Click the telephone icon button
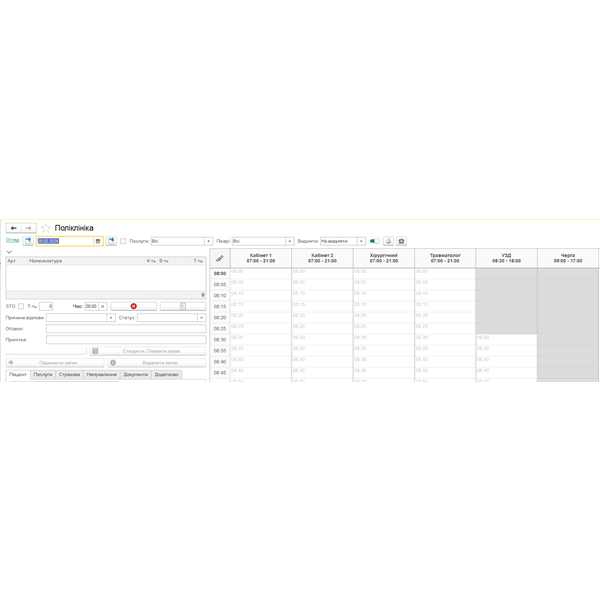Viewport: 600px width, 600px height. pos(401,241)
